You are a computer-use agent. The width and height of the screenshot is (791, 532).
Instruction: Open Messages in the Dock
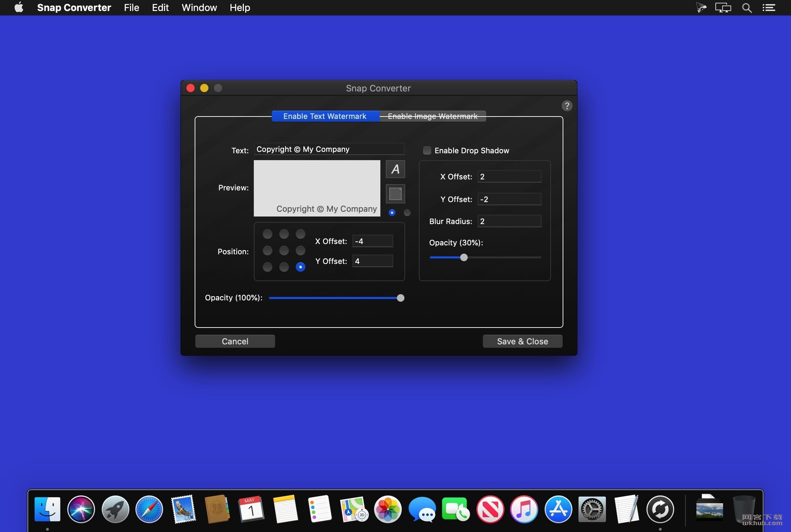[422, 509]
